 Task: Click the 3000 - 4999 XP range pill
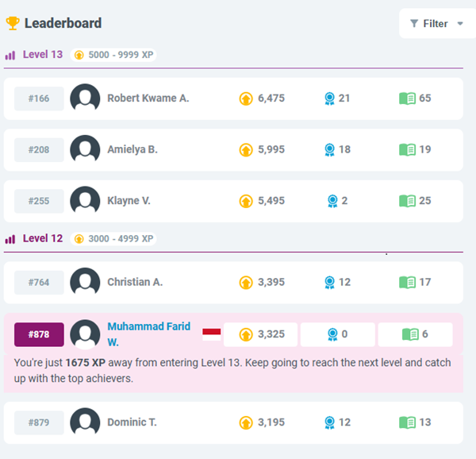click(113, 239)
